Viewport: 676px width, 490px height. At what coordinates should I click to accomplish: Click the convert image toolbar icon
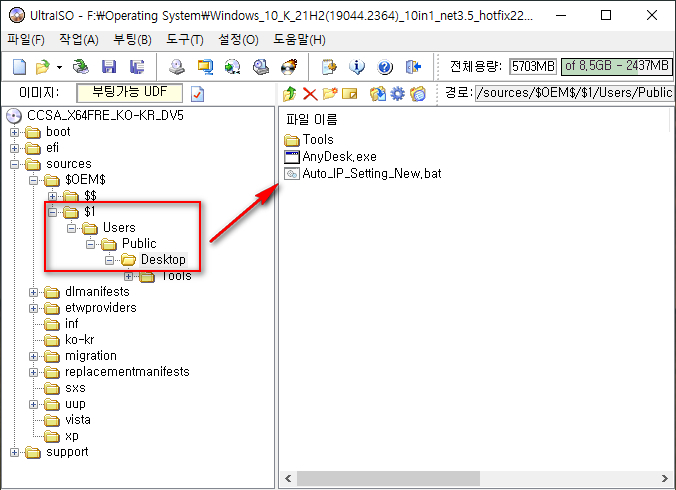pyautogui.click(x=233, y=67)
